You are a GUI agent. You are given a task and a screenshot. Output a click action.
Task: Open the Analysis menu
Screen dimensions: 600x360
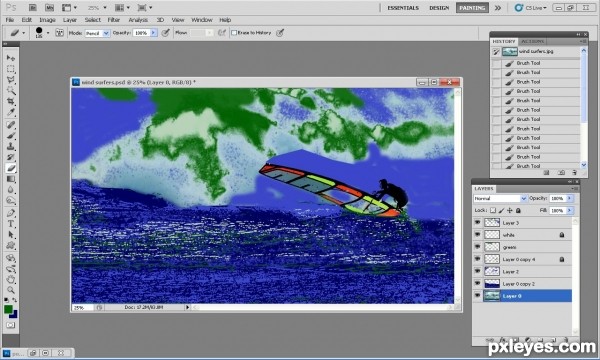138,20
